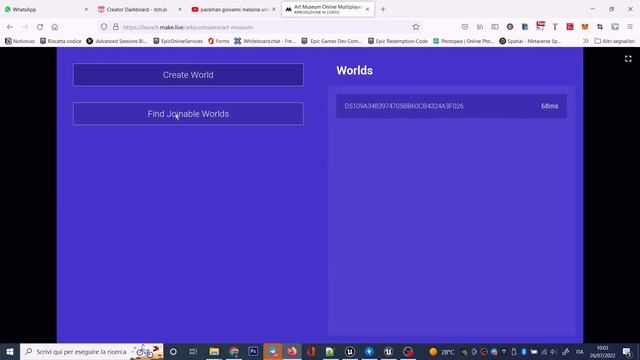Bookmark this page with the star
Viewport: 640px width, 360px height.
click(416, 27)
